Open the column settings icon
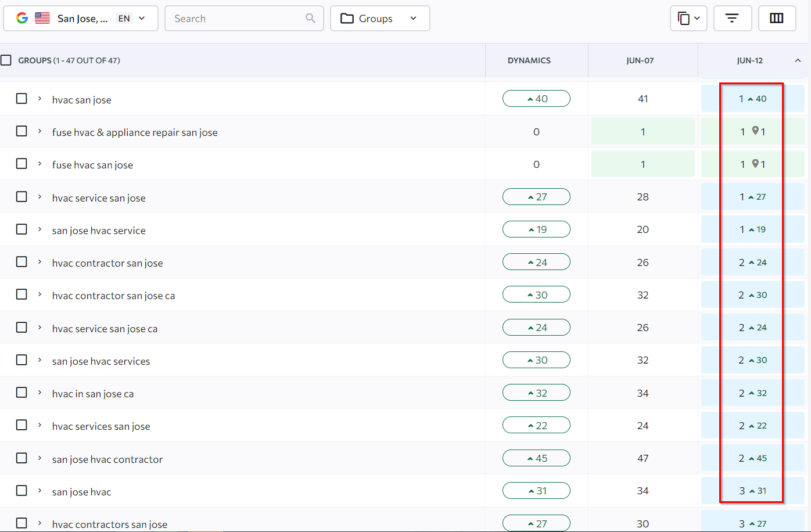 tap(777, 19)
